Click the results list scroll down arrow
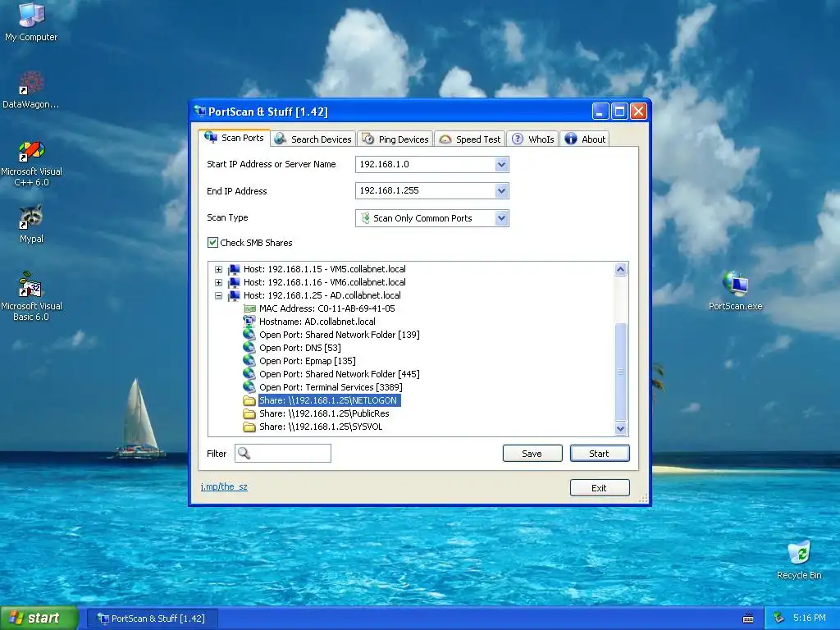 coord(620,428)
